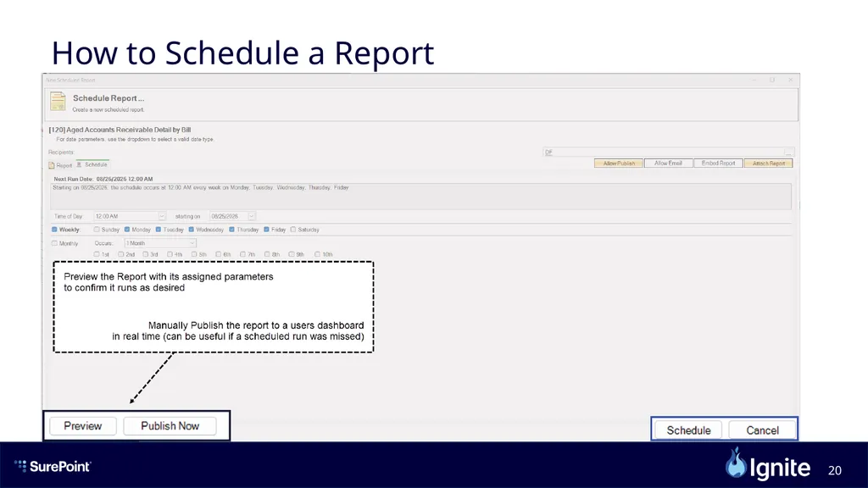Check the Monthly checkbox
The height and width of the screenshot is (488, 868).
(x=54, y=243)
